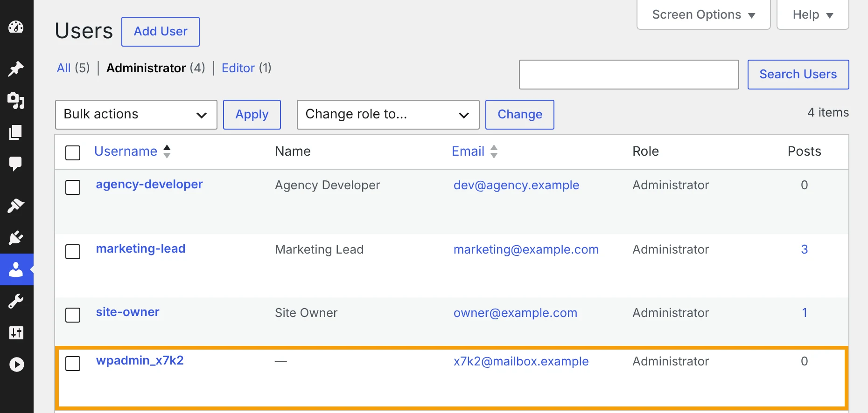
Task: Open the Plugins plug sidebar icon
Action: point(16,238)
